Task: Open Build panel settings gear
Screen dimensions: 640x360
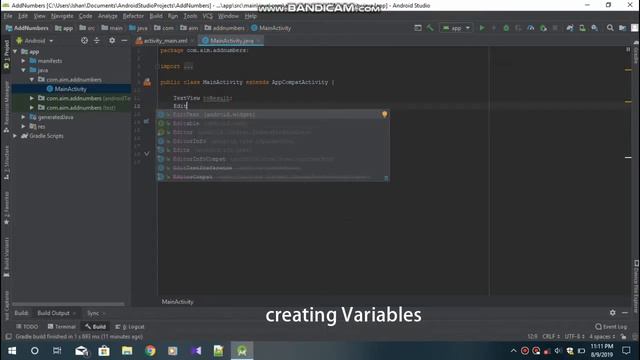Action: (x=613, y=313)
